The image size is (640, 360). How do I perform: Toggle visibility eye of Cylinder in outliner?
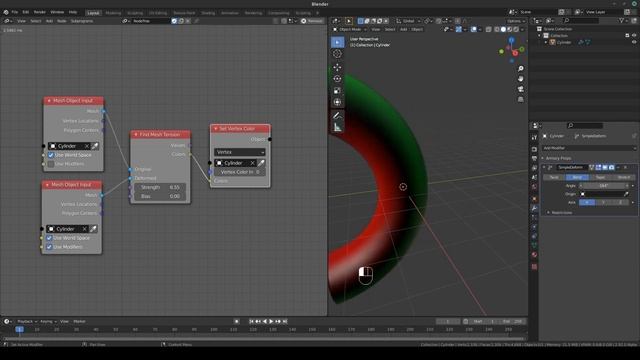tap(634, 42)
